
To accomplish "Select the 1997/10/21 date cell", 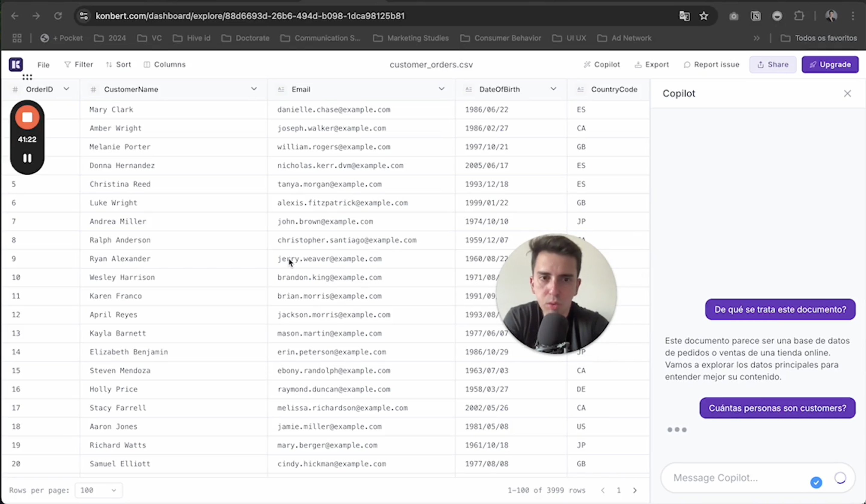I will (511, 147).
